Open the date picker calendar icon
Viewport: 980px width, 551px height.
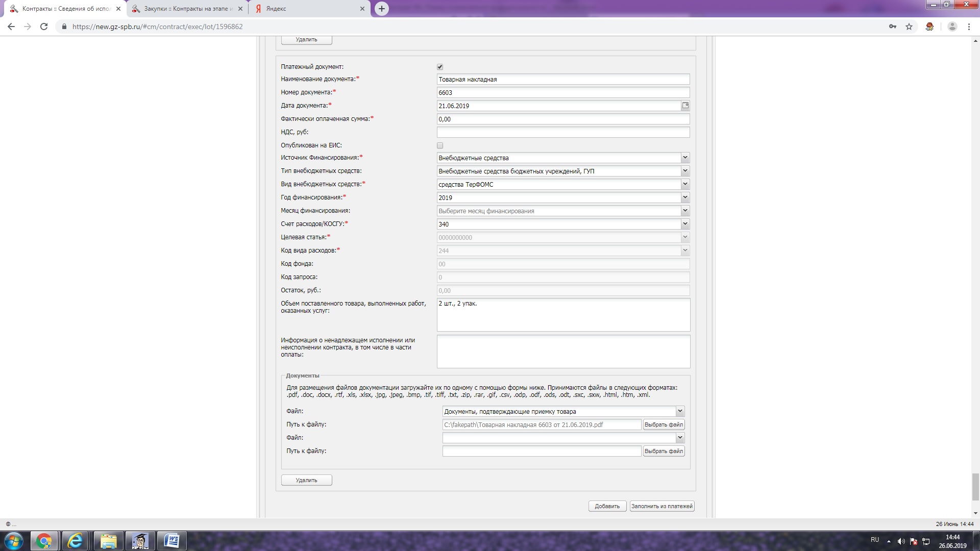(x=685, y=106)
